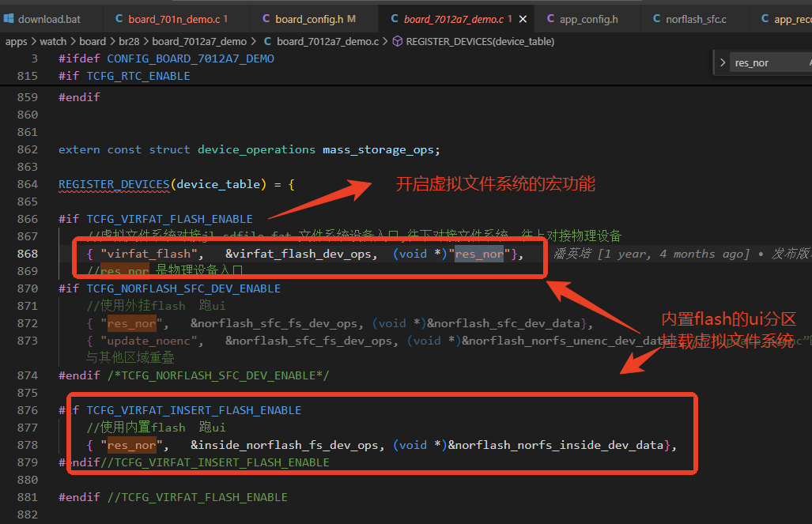Image resolution: width=812 pixels, height=524 pixels.
Task: Close the board_7012a7_demo.c editor tab
Action: click(523, 19)
